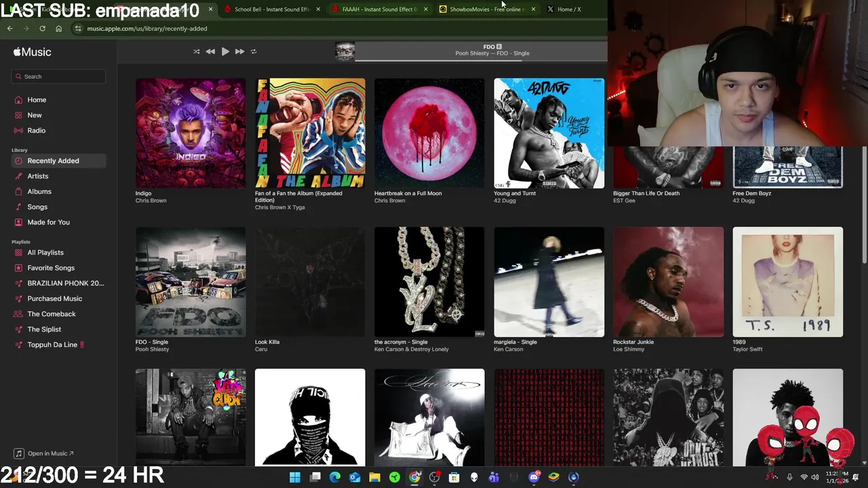Open File Explorer from taskbar
The width and height of the screenshot is (868, 488).
coord(374,477)
